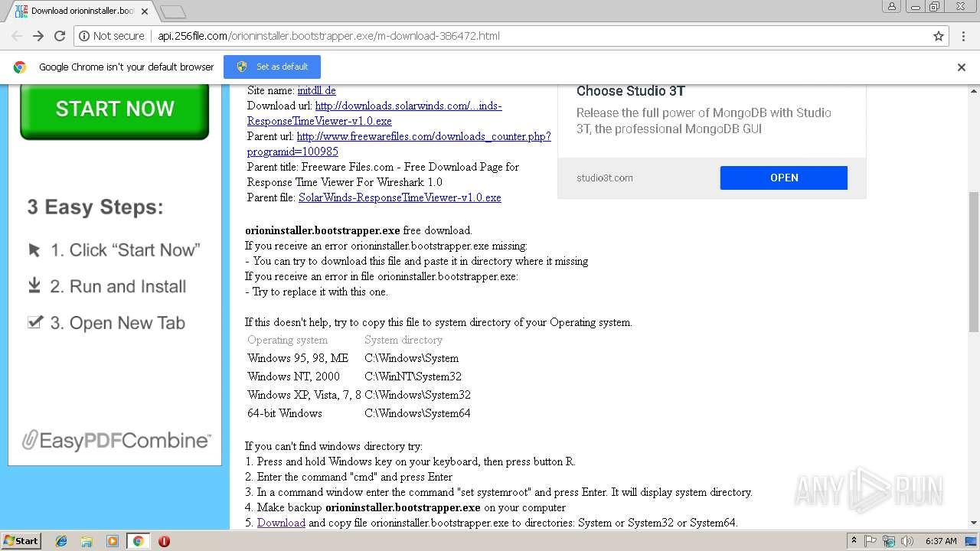Image resolution: width=980 pixels, height=551 pixels.
Task: Click Windows 95, 98, ME cell
Action: pos(298,358)
